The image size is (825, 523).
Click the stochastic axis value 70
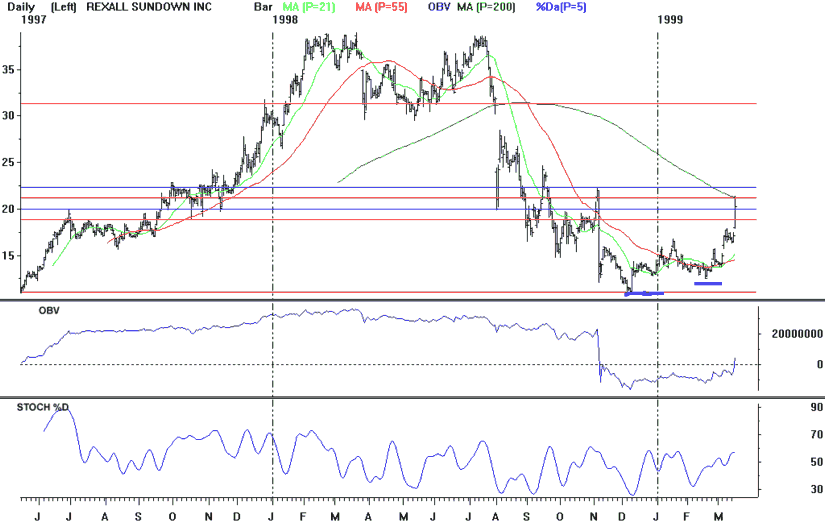tap(817, 435)
